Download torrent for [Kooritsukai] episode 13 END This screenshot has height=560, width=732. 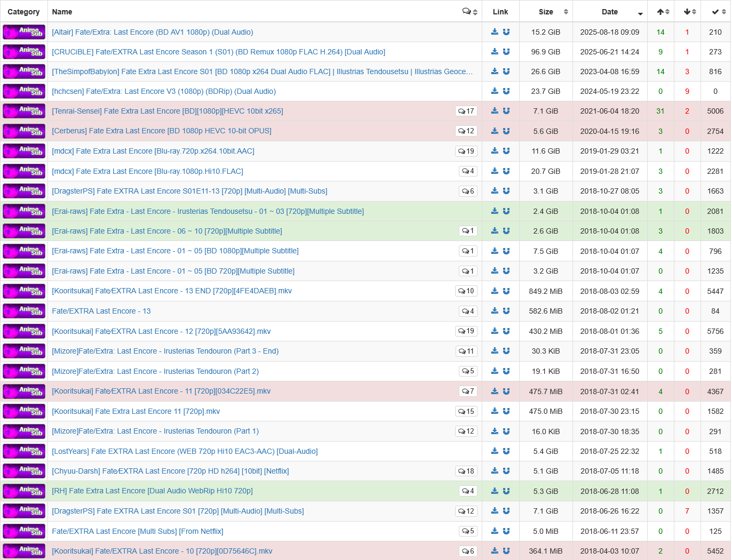click(x=495, y=291)
